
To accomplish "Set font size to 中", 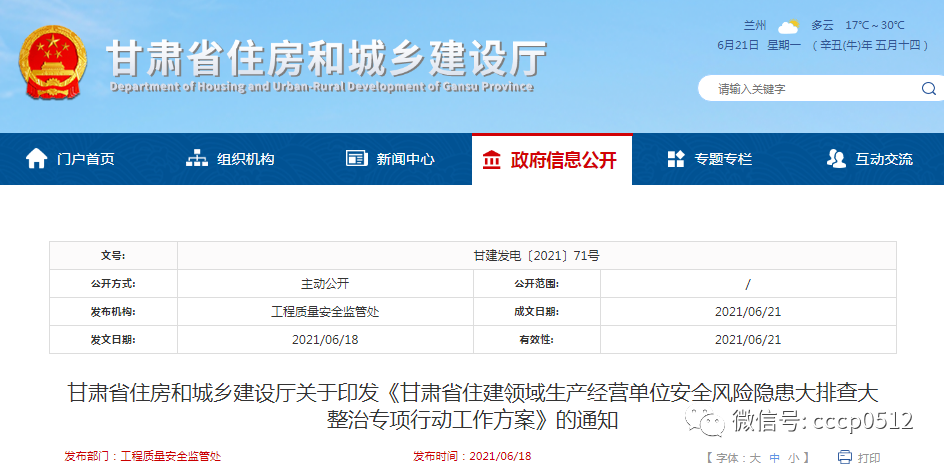I will tap(775, 457).
